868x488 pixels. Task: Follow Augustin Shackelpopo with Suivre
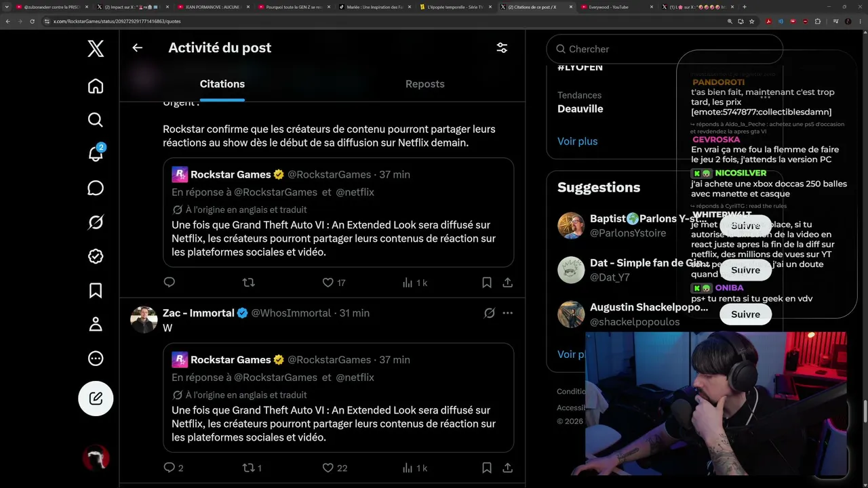tap(745, 314)
